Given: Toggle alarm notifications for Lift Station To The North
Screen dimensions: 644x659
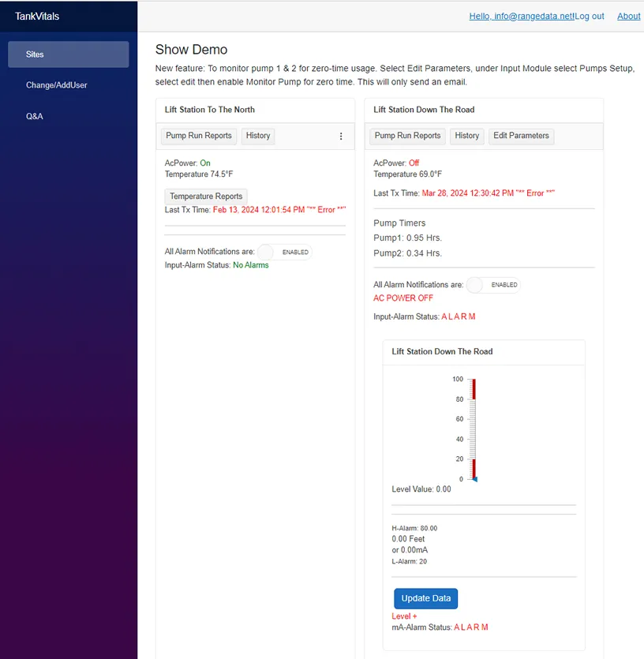Looking at the screenshot, I should (x=285, y=252).
